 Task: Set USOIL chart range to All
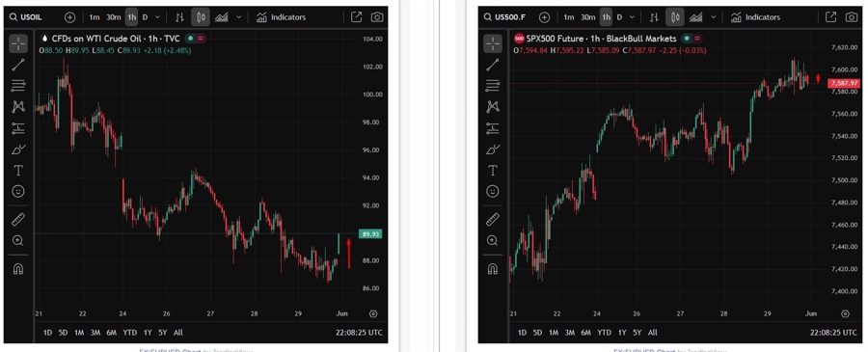click(x=178, y=333)
